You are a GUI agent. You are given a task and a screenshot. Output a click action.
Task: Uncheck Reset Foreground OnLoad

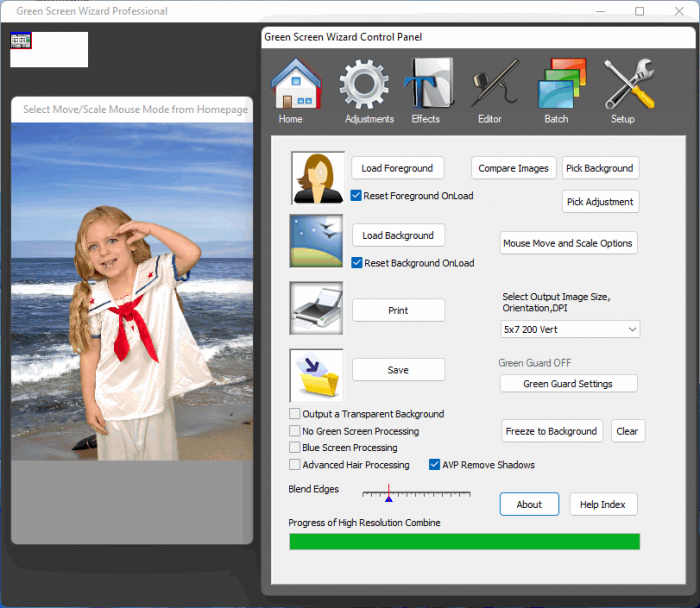(x=357, y=196)
